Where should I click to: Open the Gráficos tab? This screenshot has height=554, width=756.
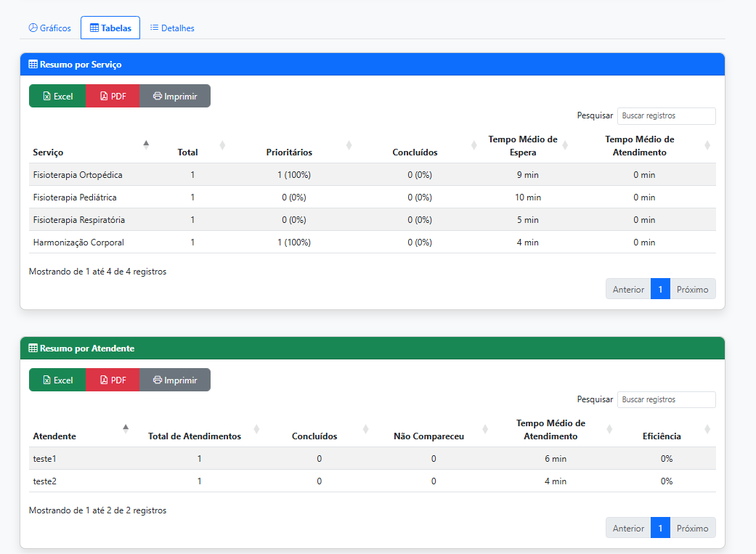coord(50,28)
